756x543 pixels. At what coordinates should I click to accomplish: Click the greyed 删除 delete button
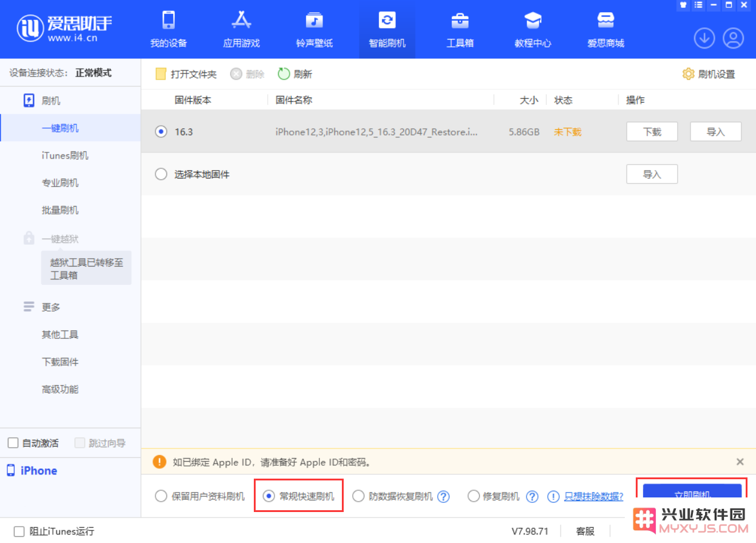248,74
